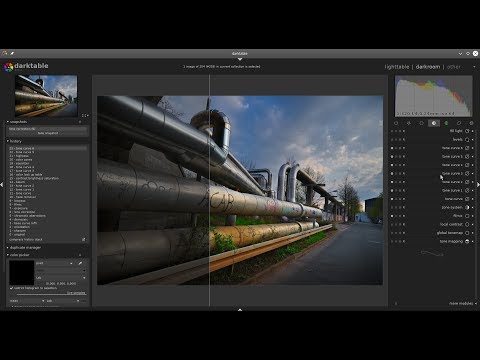Collapse the top panel arrow

pos(240,59)
